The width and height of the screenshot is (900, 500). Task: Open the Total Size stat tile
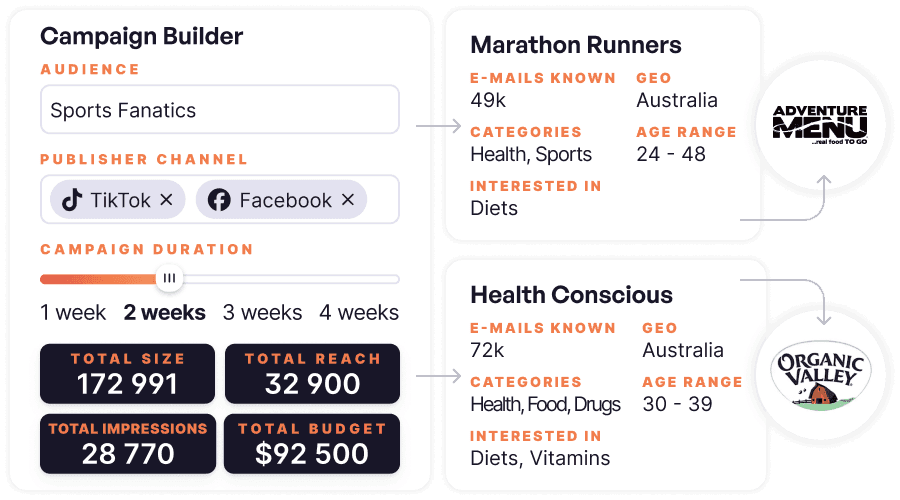[x=128, y=373]
